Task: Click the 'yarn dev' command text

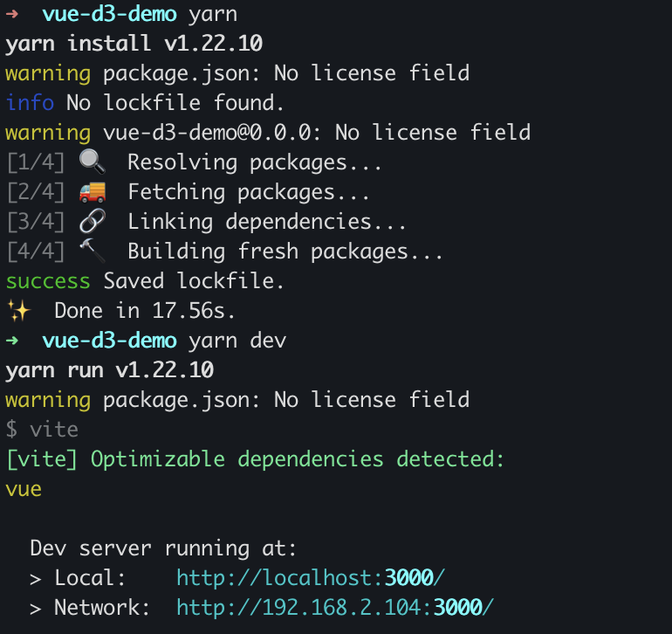Action: [x=237, y=341]
